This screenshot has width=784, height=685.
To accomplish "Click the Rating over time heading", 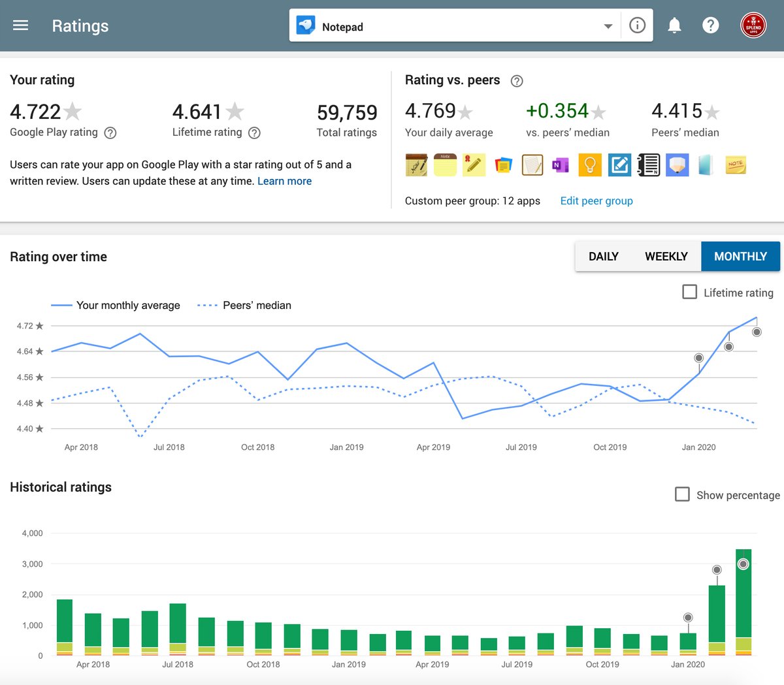I will (58, 257).
